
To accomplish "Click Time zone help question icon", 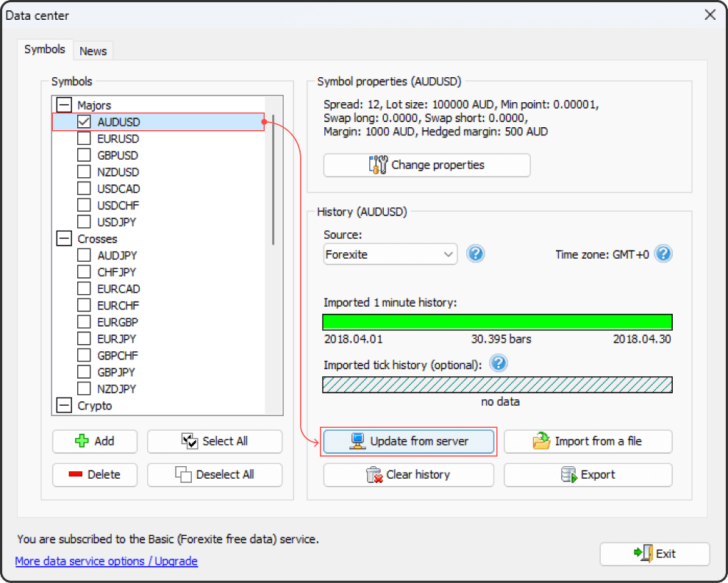I will point(663,254).
